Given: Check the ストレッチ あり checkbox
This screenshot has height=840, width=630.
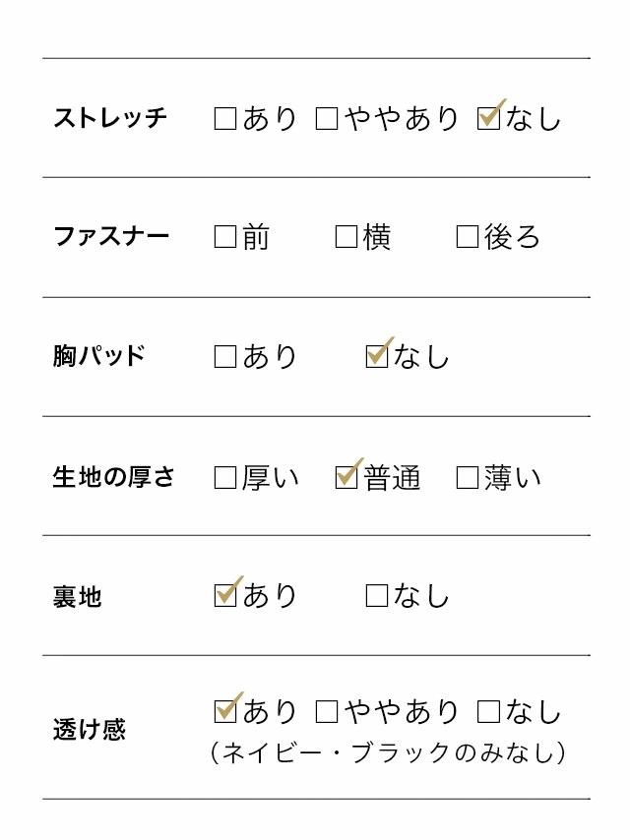Looking at the screenshot, I should 225,118.
